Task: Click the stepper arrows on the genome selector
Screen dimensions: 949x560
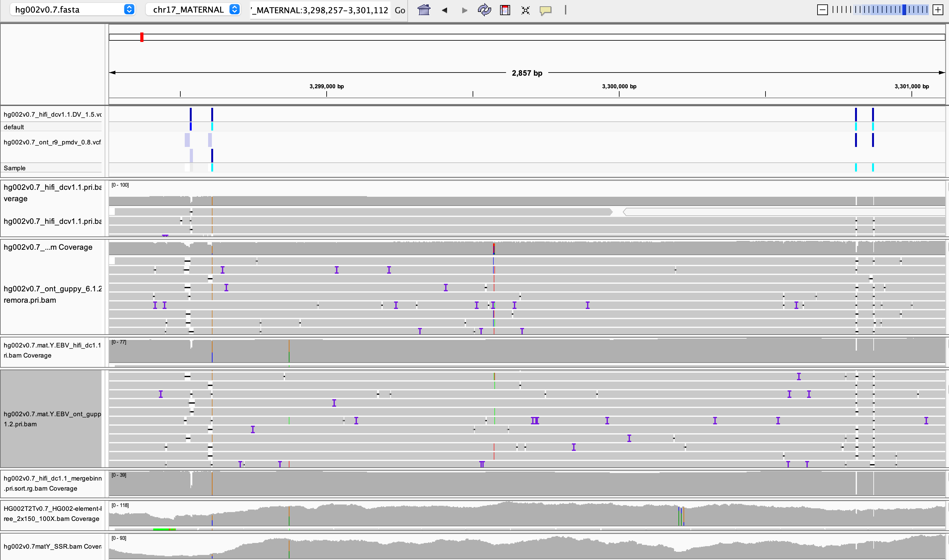Action: (x=129, y=9)
